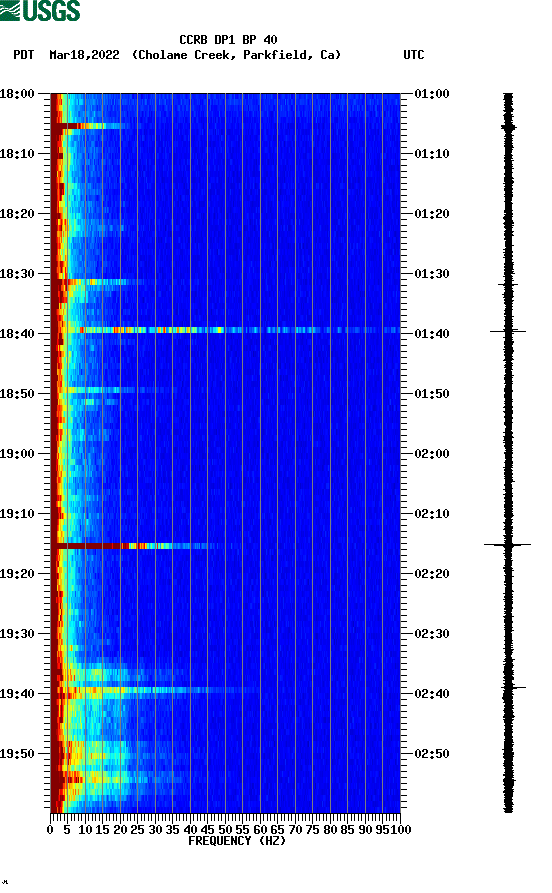This screenshot has height=893, width=552.
Task: Click the '18:10' PDT time label
Action: [x=17, y=154]
